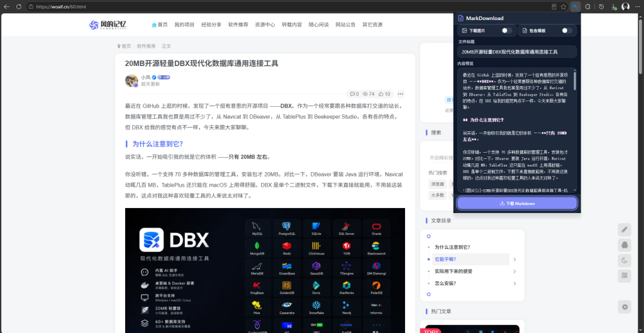The image size is (644, 333).
Task: Open the browser profile avatar
Action: coord(626,6)
